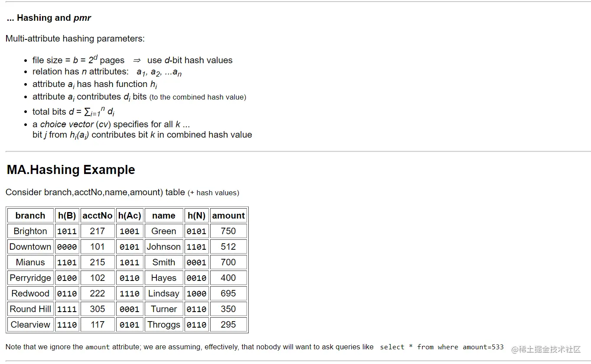Click the h(Ac) value "0001" in Round Hill row

(x=130, y=309)
